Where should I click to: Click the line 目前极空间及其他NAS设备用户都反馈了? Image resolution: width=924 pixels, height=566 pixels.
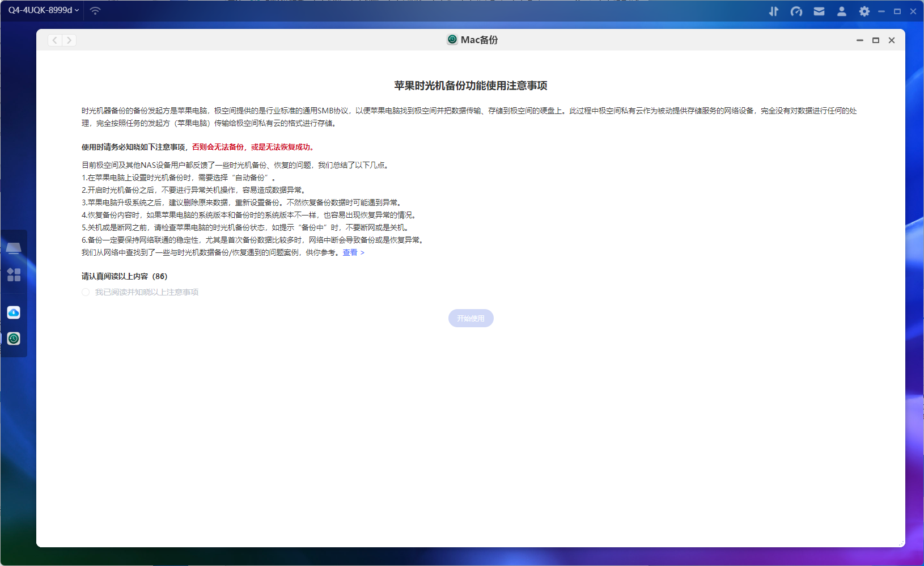coord(236,166)
